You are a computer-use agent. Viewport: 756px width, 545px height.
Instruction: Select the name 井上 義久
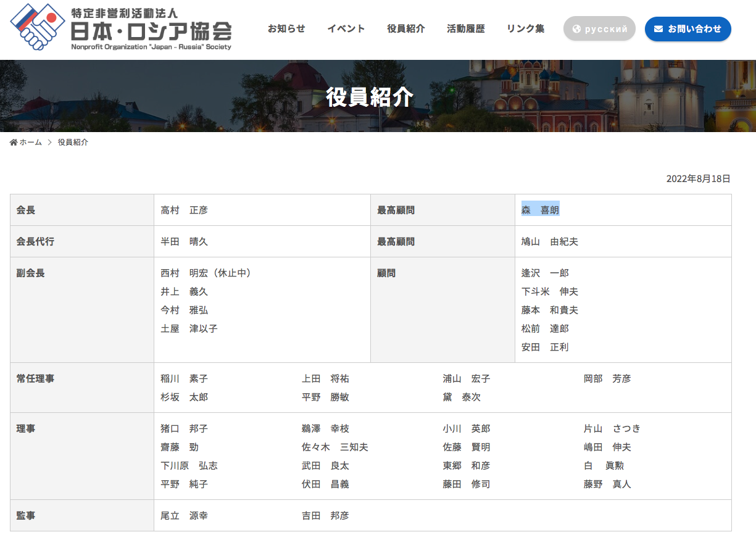[185, 291]
